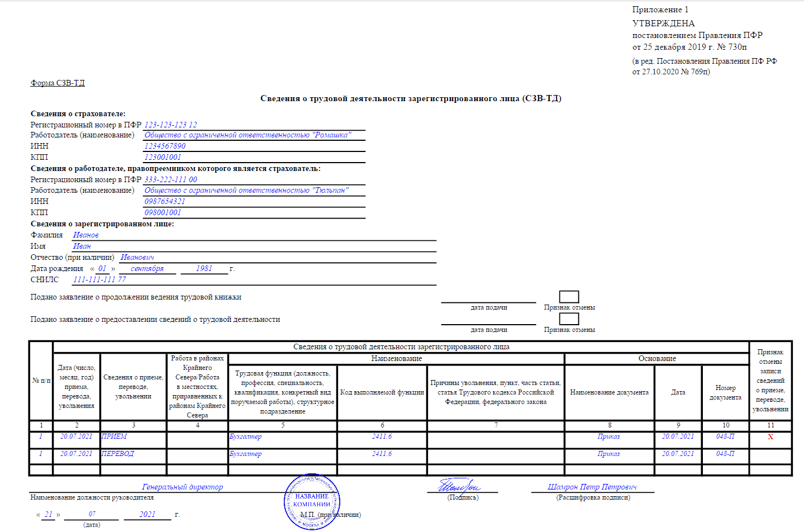Click function code 2411.6 in ПЕРЕВОД row
The width and height of the screenshot is (804, 532).
pyautogui.click(x=382, y=454)
